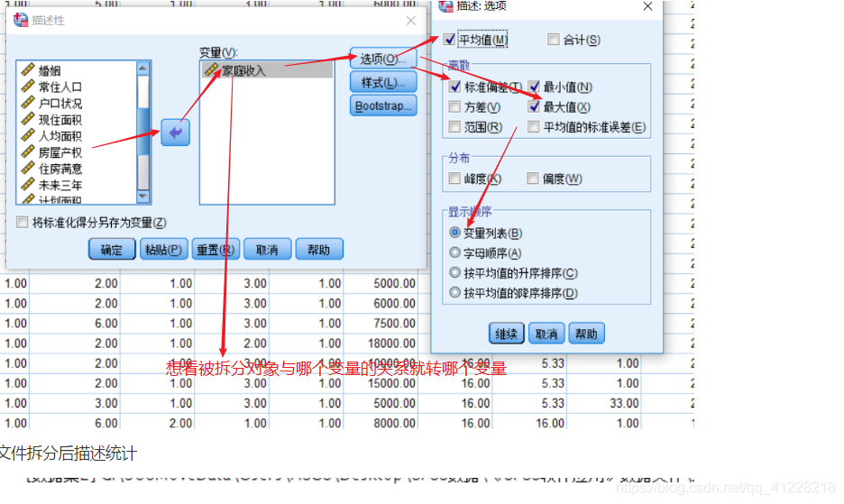
Task: Enable 范围(R) checkbox
Action: coord(454,126)
